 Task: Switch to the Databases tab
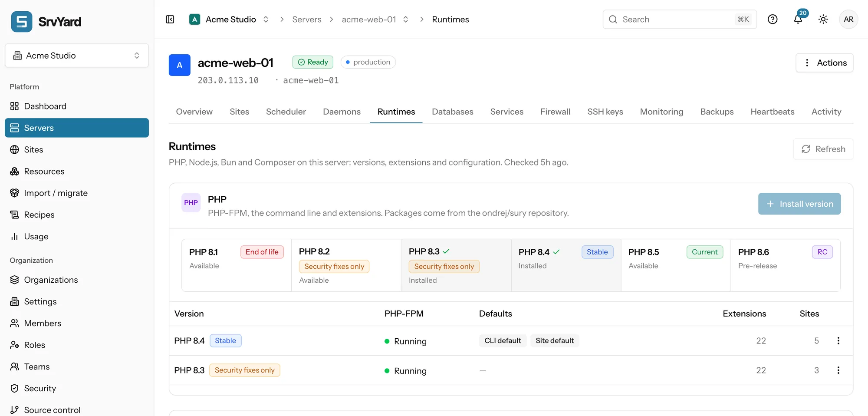click(453, 112)
